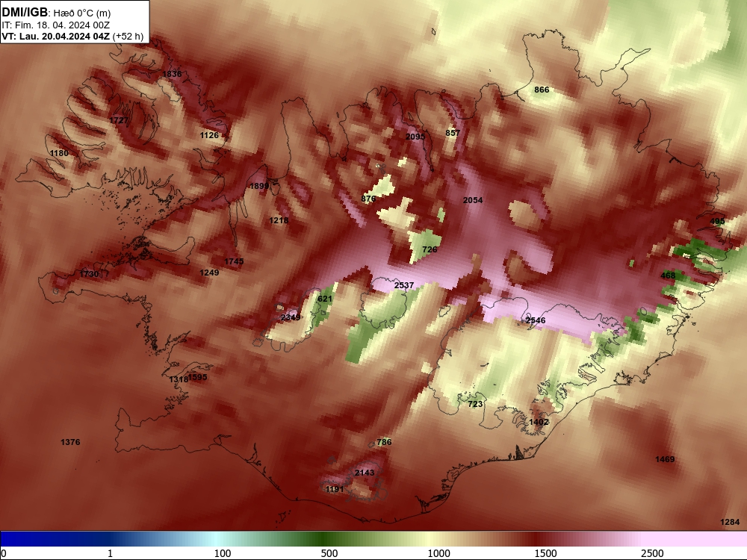Select the 1318 height value
Image resolution: width=747 pixels, height=560 pixels.
click(179, 379)
